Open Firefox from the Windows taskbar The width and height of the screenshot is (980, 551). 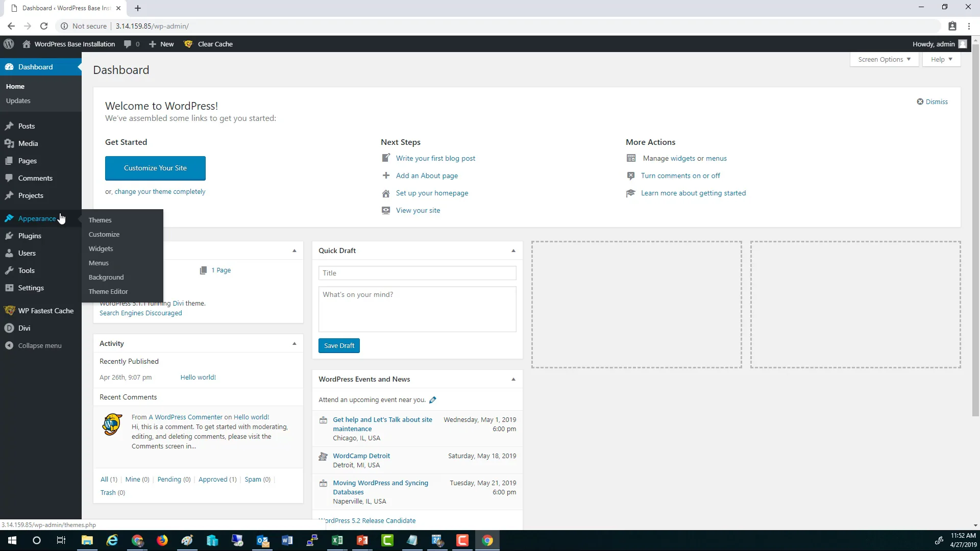click(x=162, y=540)
